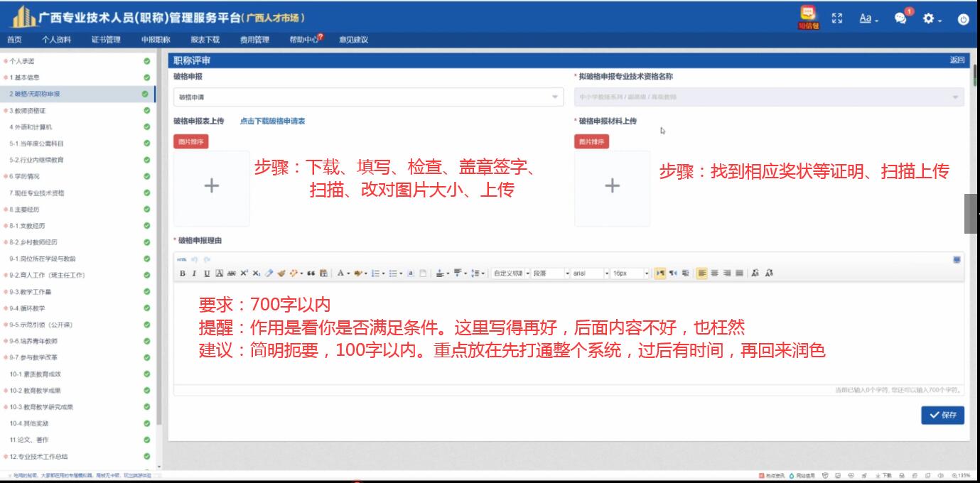Toggle bold formatting in the editor toolbar
The width and height of the screenshot is (980, 483).
point(181,273)
